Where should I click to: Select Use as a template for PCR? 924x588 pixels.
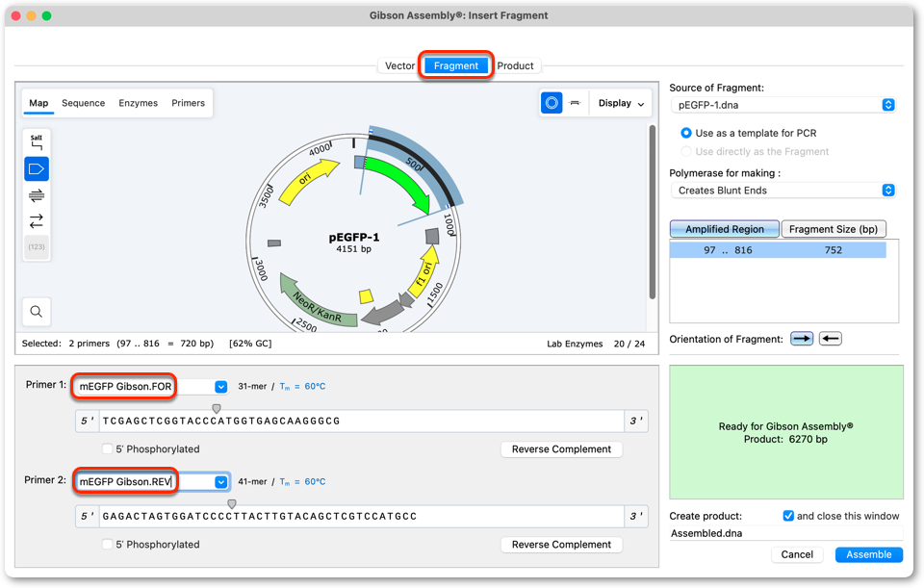click(x=686, y=133)
